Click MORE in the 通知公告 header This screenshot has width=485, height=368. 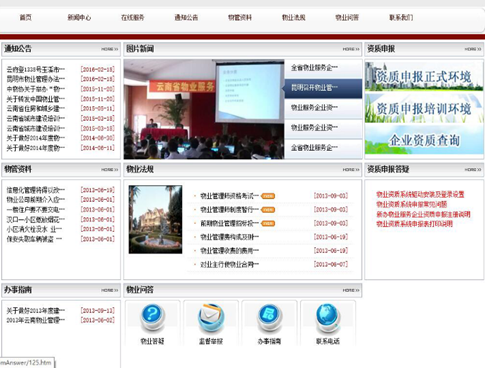(110, 49)
